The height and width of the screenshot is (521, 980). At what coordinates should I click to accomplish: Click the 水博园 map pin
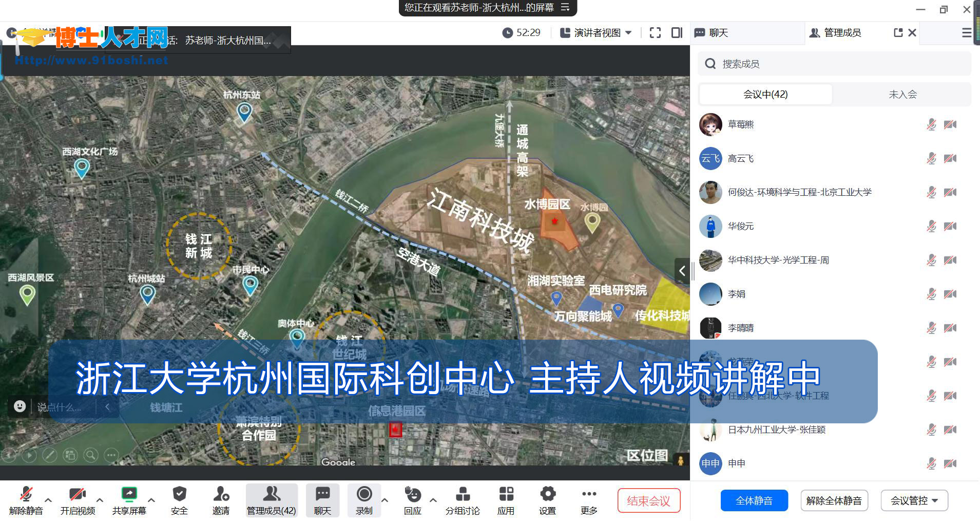pyautogui.click(x=592, y=222)
